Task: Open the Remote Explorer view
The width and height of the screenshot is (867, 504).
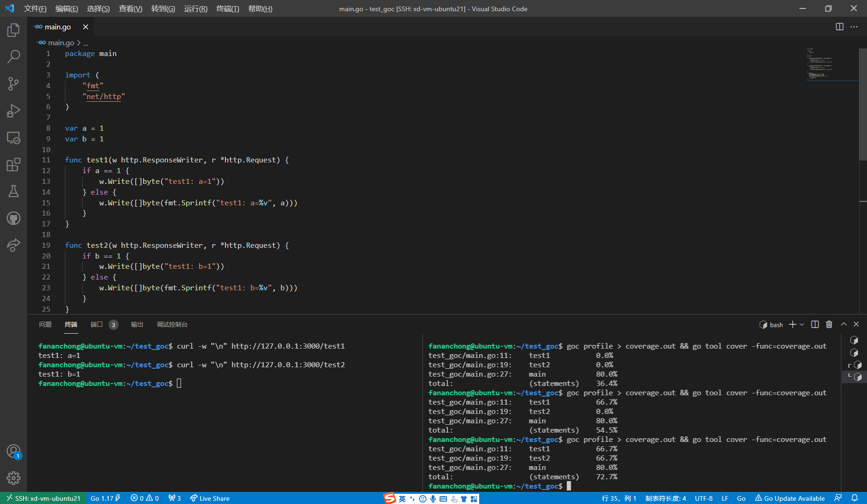Action: click(x=14, y=138)
